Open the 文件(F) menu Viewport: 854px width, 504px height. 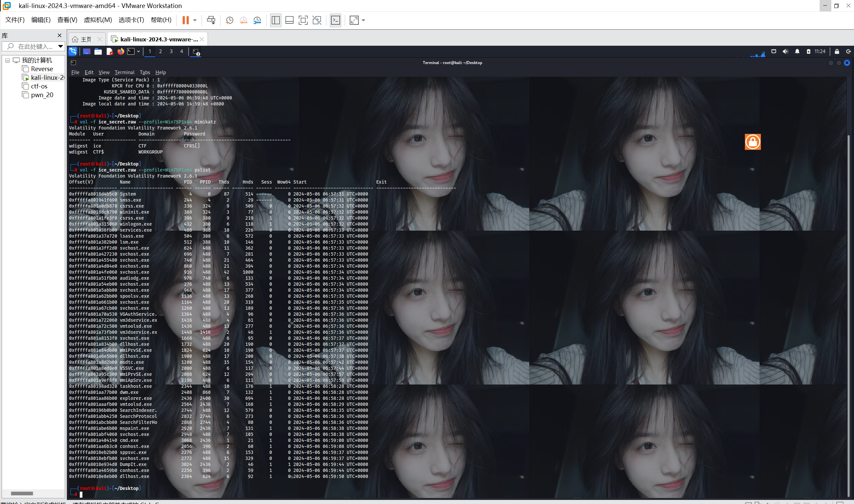pyautogui.click(x=15, y=20)
